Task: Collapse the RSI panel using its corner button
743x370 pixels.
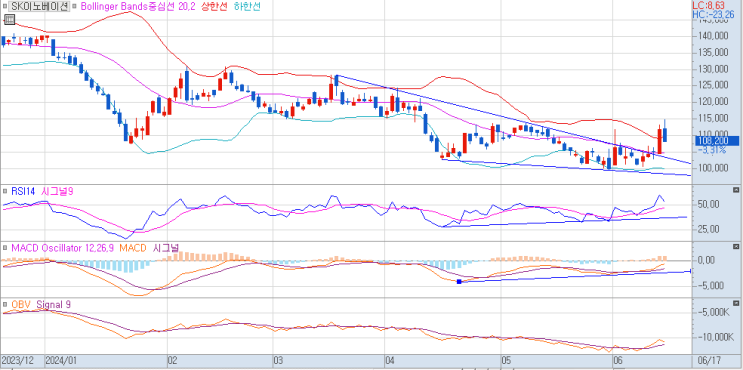Action: coord(736,190)
